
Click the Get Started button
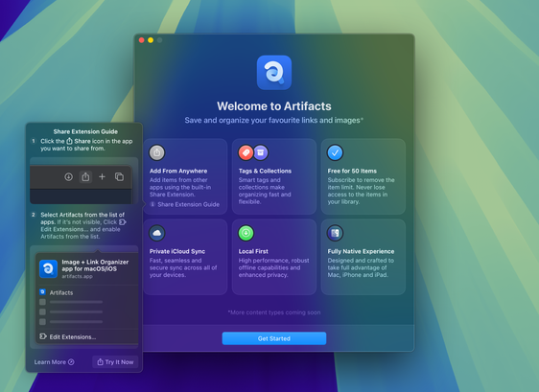(x=274, y=338)
